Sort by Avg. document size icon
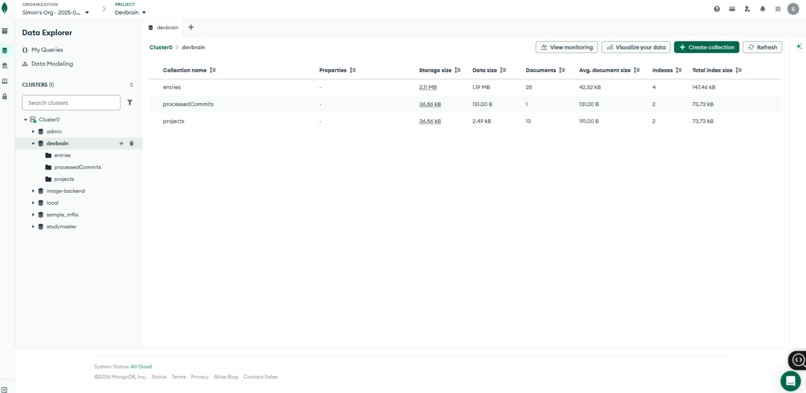This screenshot has width=806, height=393. click(x=636, y=70)
